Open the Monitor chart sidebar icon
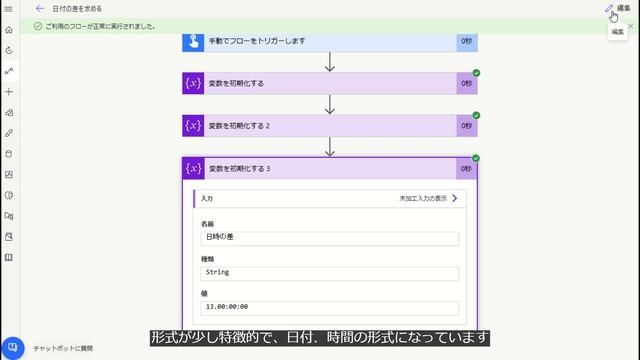The width and height of the screenshot is (640, 360). tap(9, 175)
